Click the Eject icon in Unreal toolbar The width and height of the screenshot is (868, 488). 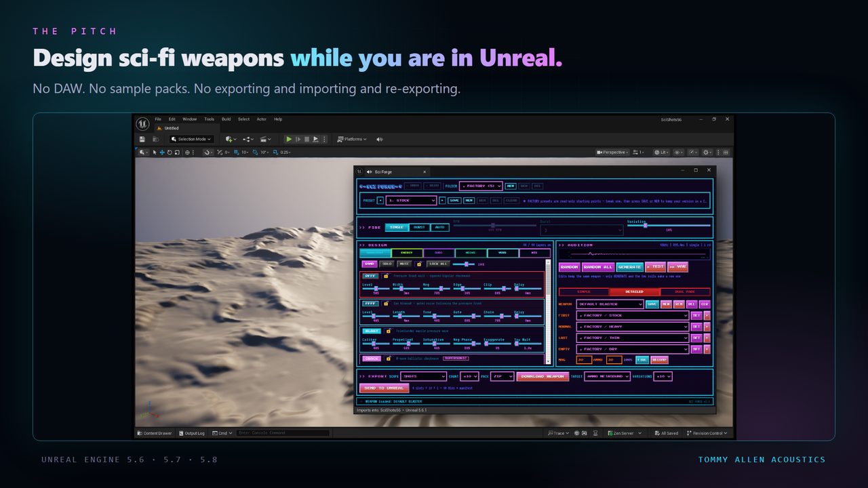(315, 139)
